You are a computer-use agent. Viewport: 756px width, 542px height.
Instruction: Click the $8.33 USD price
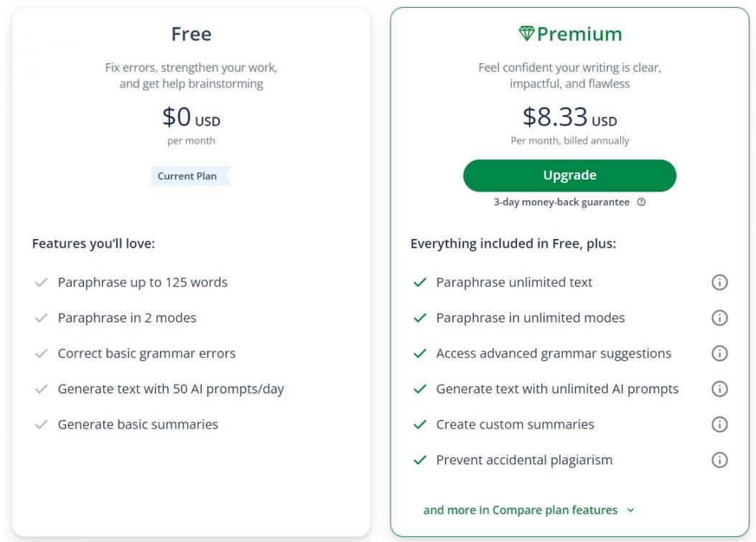(569, 117)
